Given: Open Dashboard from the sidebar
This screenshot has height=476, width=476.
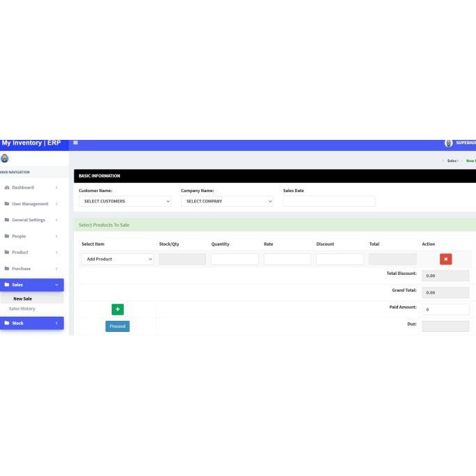Looking at the screenshot, I should [x=22, y=187].
